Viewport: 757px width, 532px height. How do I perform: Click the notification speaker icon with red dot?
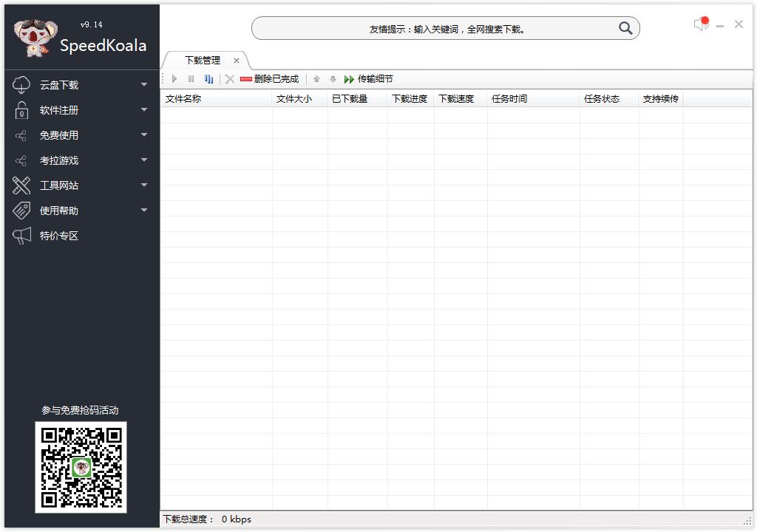coord(701,24)
